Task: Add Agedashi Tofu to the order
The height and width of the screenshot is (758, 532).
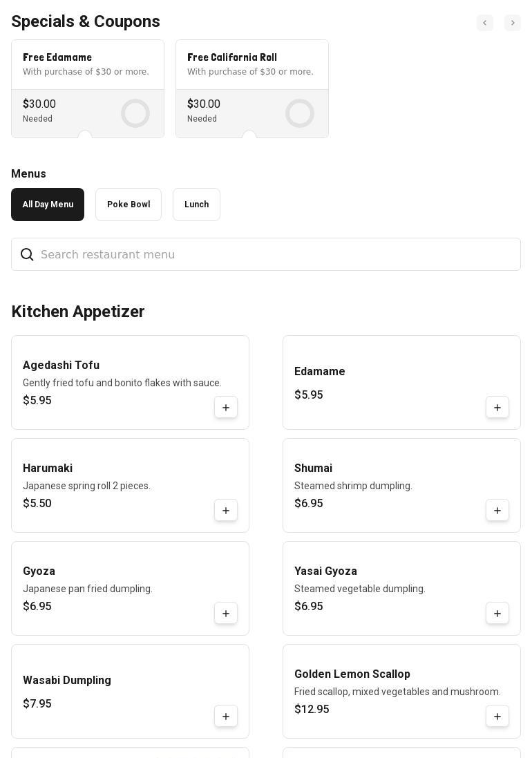Action: (x=226, y=408)
